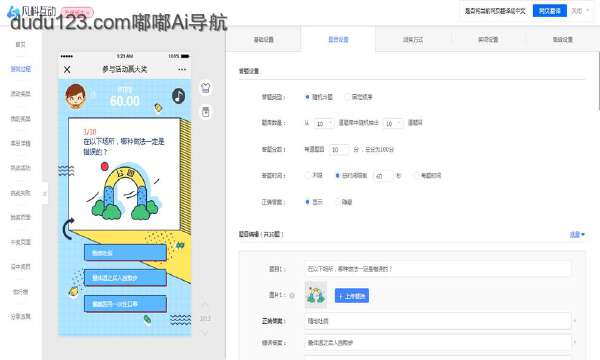Open the second random-draw count dropdown showing 10

click(x=393, y=123)
